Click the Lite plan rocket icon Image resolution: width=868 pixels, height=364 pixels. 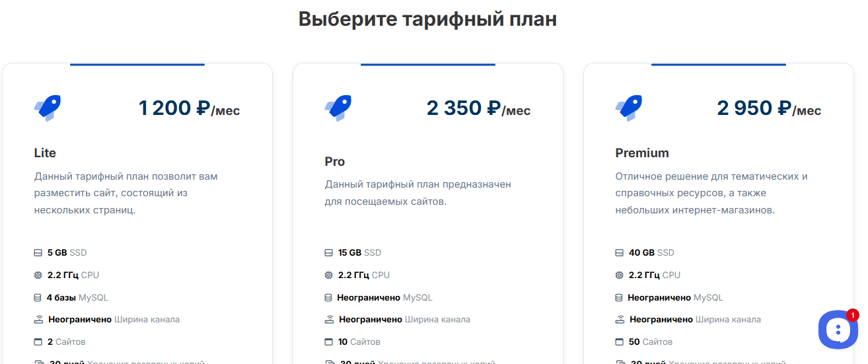(47, 108)
